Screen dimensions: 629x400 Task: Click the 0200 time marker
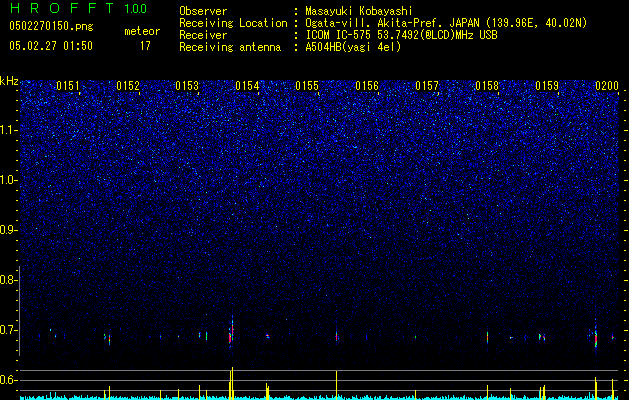[607, 86]
